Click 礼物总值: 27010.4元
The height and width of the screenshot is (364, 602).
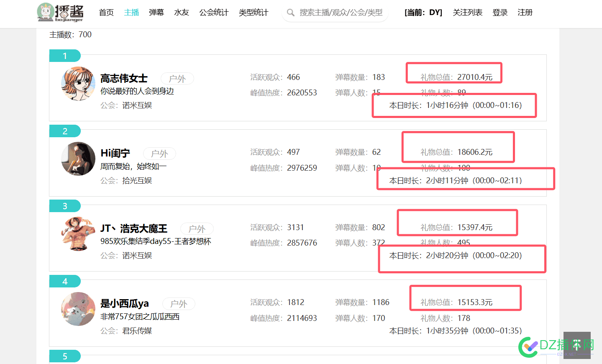pyautogui.click(x=456, y=77)
